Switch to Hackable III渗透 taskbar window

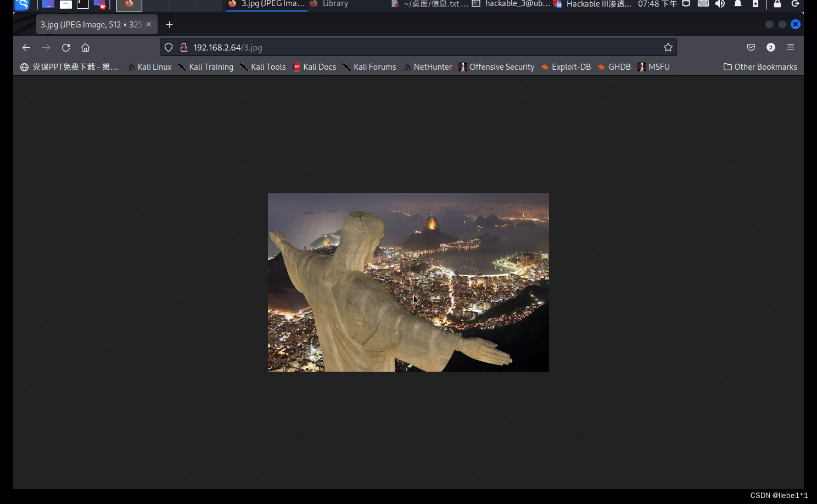pos(592,4)
